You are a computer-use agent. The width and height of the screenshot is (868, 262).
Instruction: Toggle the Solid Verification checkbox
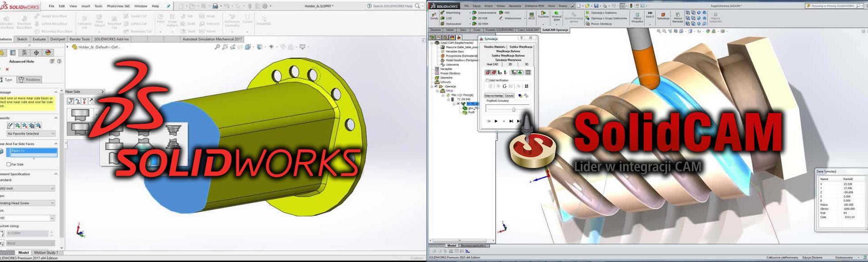pos(487,80)
